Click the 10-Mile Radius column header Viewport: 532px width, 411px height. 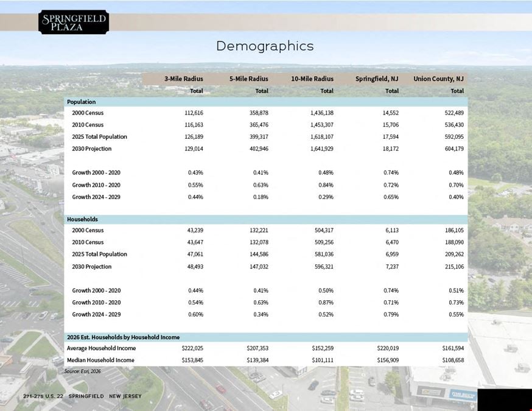pos(312,79)
